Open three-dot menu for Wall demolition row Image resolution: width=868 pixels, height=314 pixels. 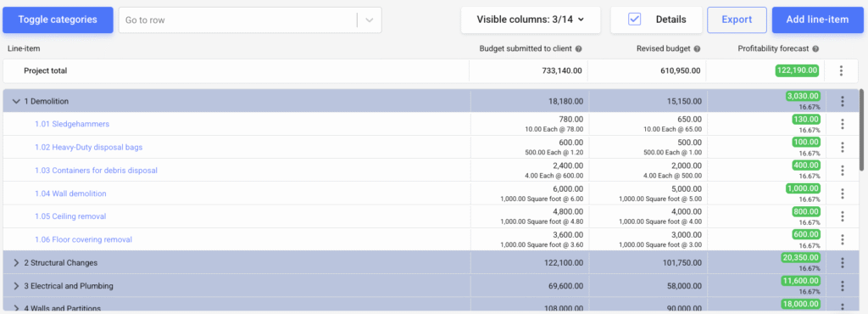click(842, 193)
